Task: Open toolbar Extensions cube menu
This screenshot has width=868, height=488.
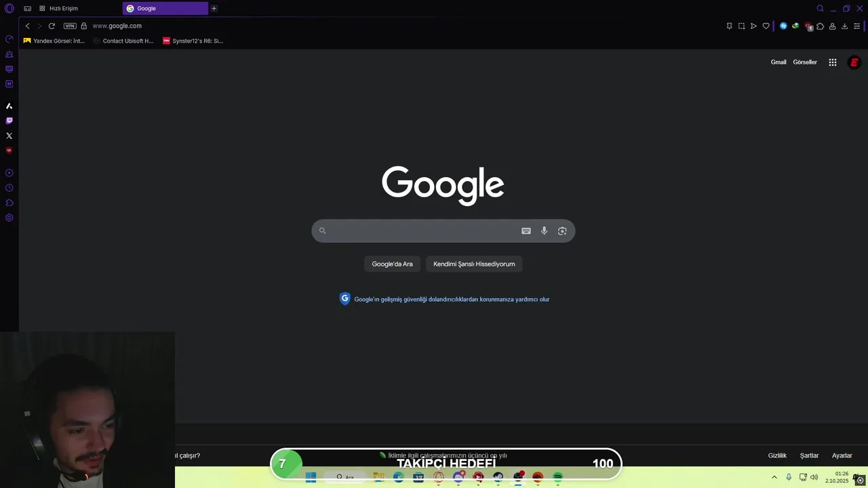Action: point(820,26)
